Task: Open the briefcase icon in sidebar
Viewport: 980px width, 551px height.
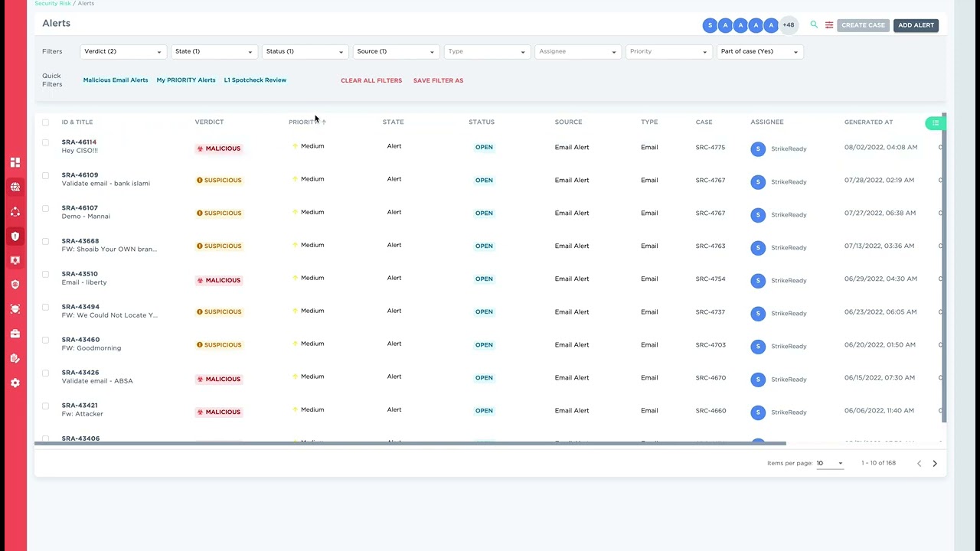Action: tap(15, 334)
